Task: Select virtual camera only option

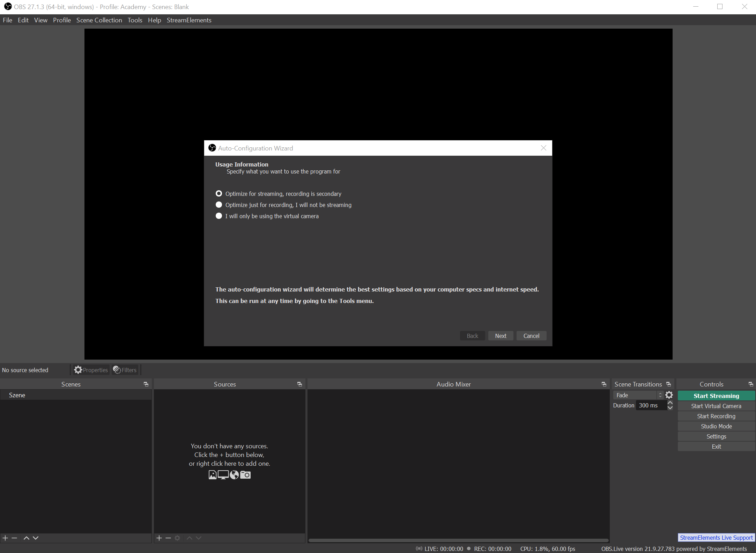Action: (219, 216)
